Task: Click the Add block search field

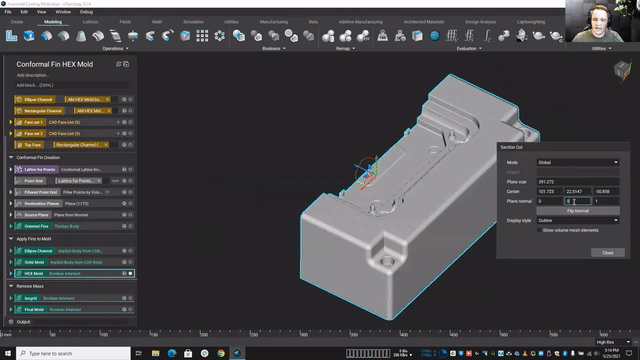Action: coord(72,85)
